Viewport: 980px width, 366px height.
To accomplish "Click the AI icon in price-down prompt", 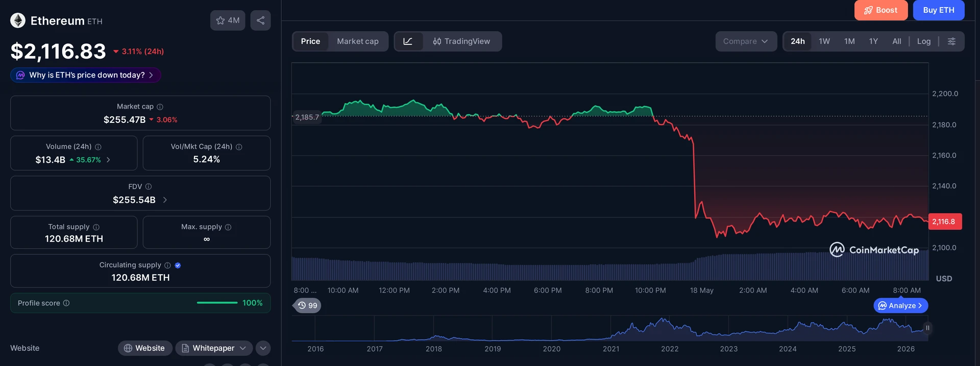I will (x=20, y=75).
